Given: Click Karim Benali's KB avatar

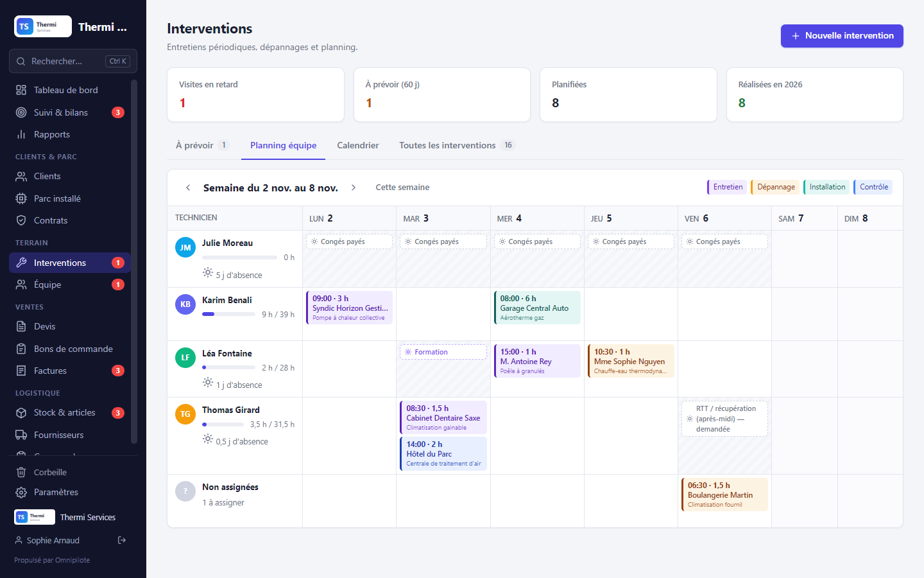Looking at the screenshot, I should pos(185,304).
